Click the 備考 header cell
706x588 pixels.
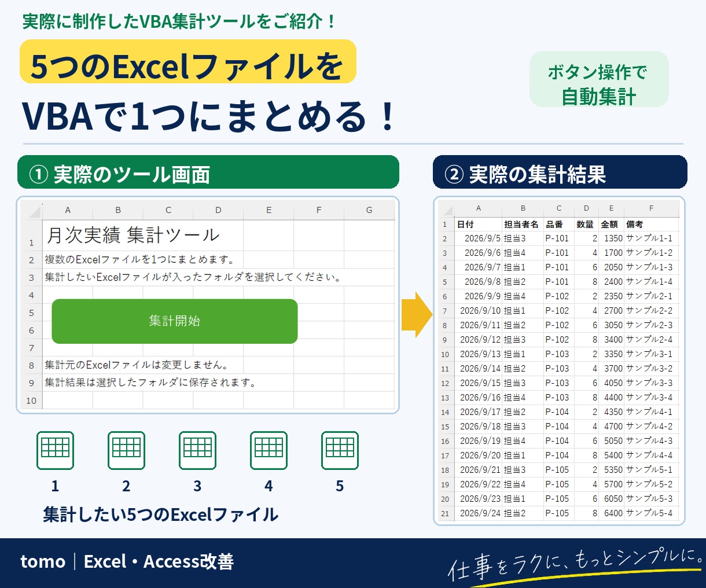tap(651, 224)
